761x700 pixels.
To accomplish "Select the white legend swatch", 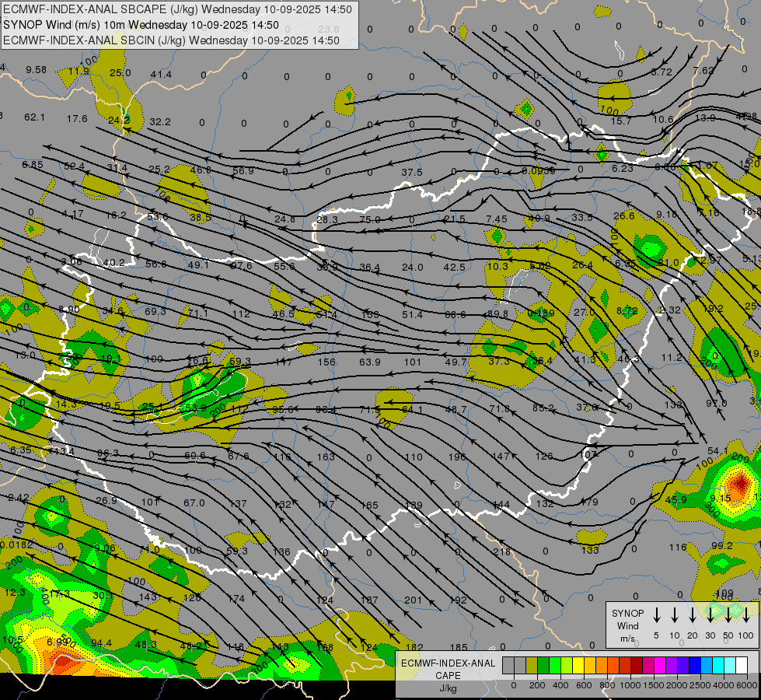I will pyautogui.click(x=742, y=666).
